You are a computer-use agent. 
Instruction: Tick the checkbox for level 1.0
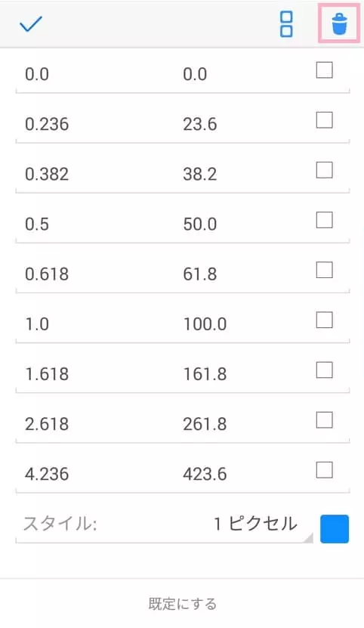[325, 320]
